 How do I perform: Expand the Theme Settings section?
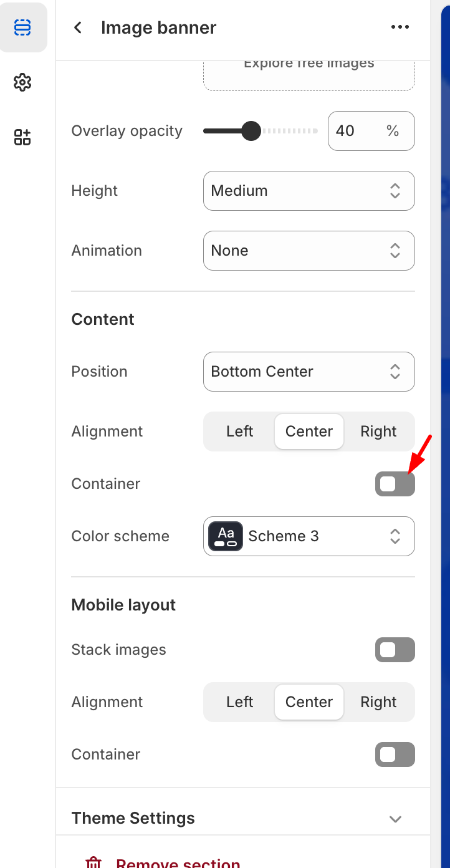[x=395, y=819]
